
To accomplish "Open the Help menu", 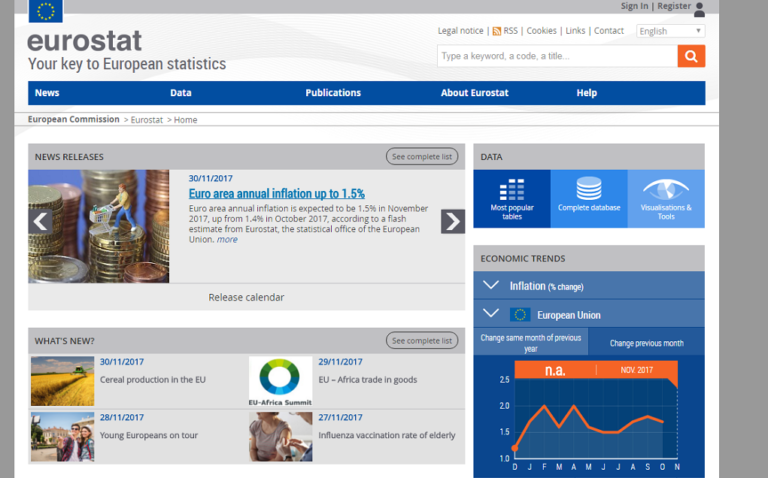I will pyautogui.click(x=586, y=93).
